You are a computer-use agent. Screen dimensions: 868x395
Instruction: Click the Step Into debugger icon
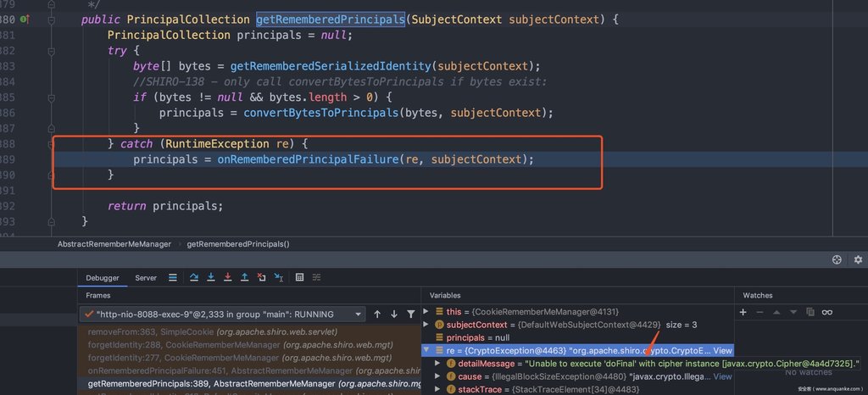[x=211, y=277]
